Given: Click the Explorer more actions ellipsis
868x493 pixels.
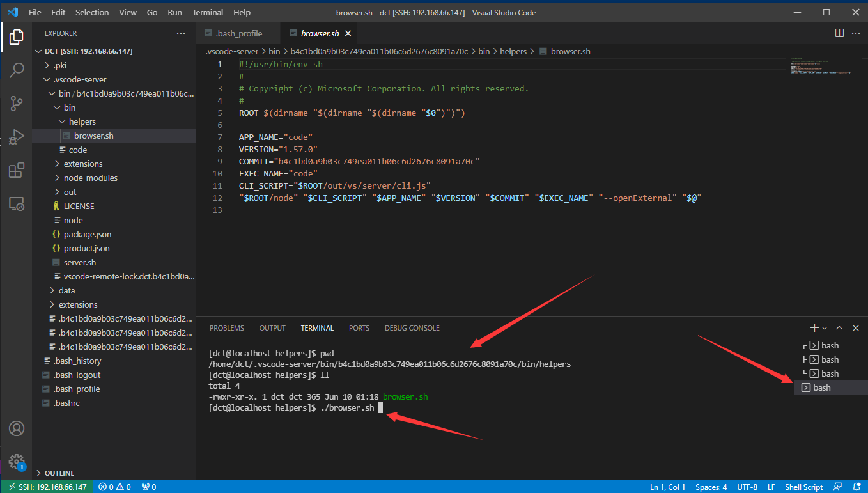Looking at the screenshot, I should [x=182, y=33].
